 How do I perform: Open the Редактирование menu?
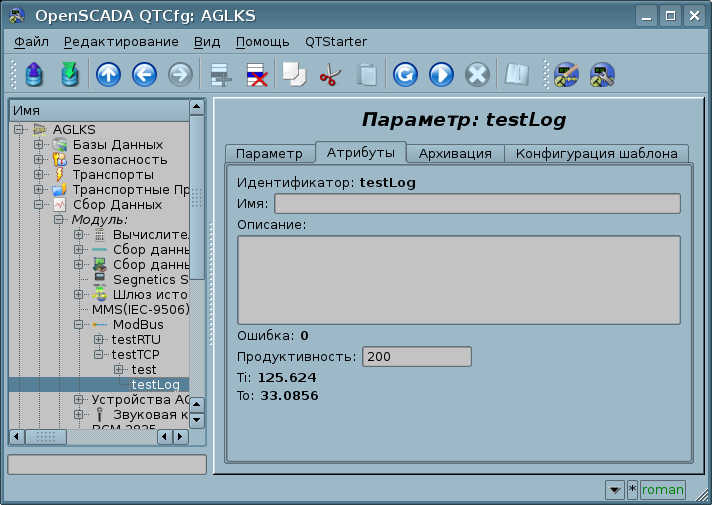[121, 42]
